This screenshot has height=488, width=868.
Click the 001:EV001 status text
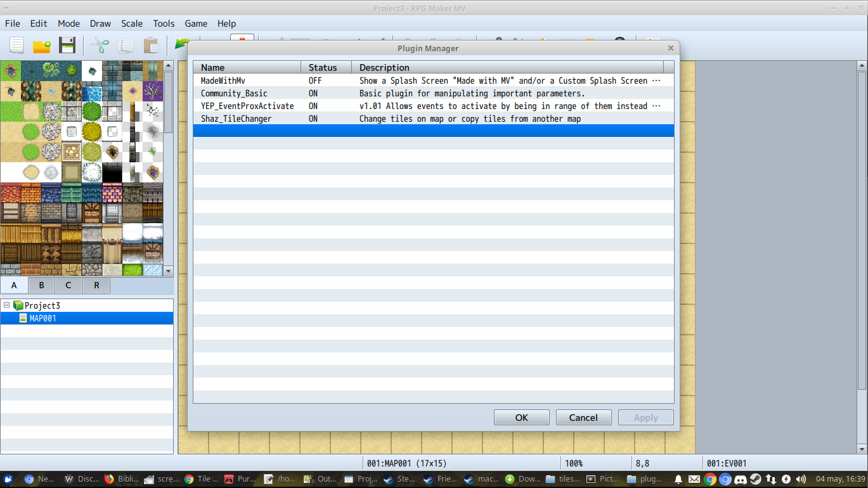pos(727,463)
